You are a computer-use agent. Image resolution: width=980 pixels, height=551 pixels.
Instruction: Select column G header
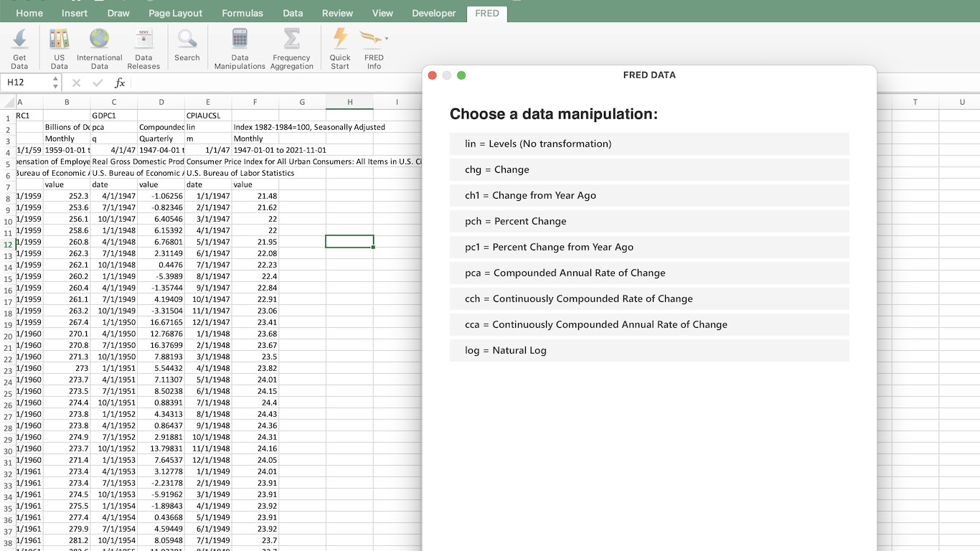[302, 102]
